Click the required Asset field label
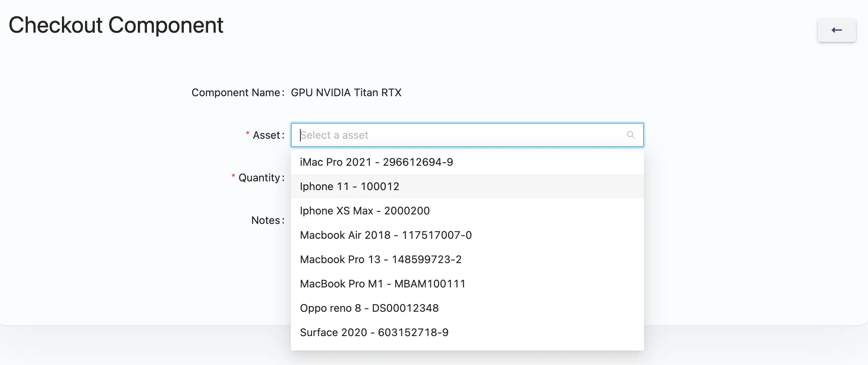Image resolution: width=868 pixels, height=365 pixels. pos(267,135)
